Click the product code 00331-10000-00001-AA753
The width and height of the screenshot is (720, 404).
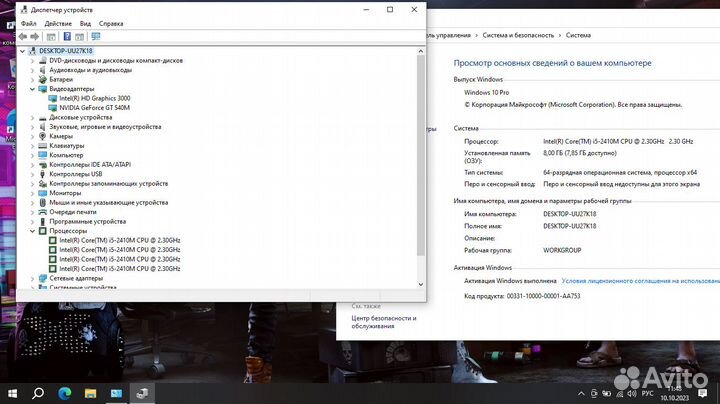point(543,296)
